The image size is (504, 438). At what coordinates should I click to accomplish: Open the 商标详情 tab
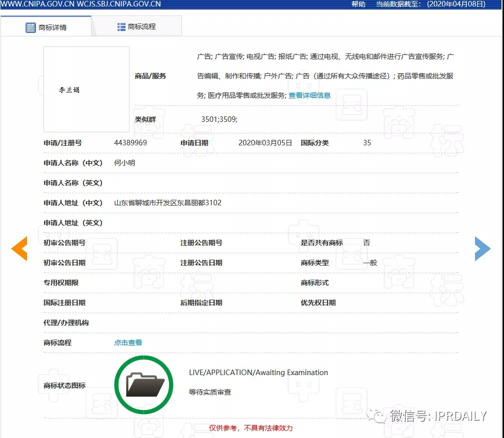(x=46, y=27)
